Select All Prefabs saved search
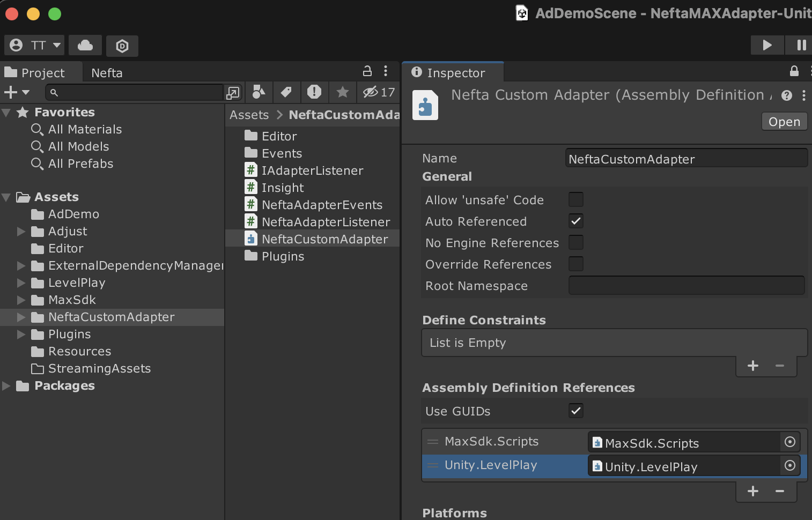Screen dimensions: 812x520 [80, 164]
